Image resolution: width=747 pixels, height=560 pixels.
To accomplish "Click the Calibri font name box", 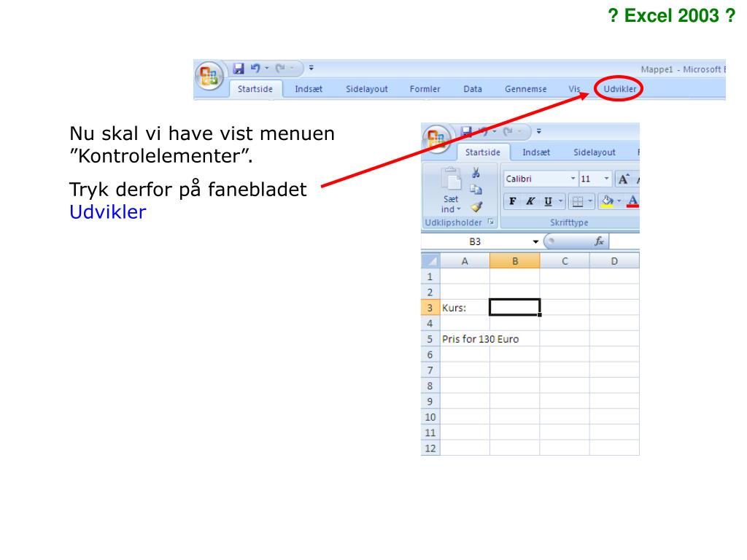I will (536, 179).
